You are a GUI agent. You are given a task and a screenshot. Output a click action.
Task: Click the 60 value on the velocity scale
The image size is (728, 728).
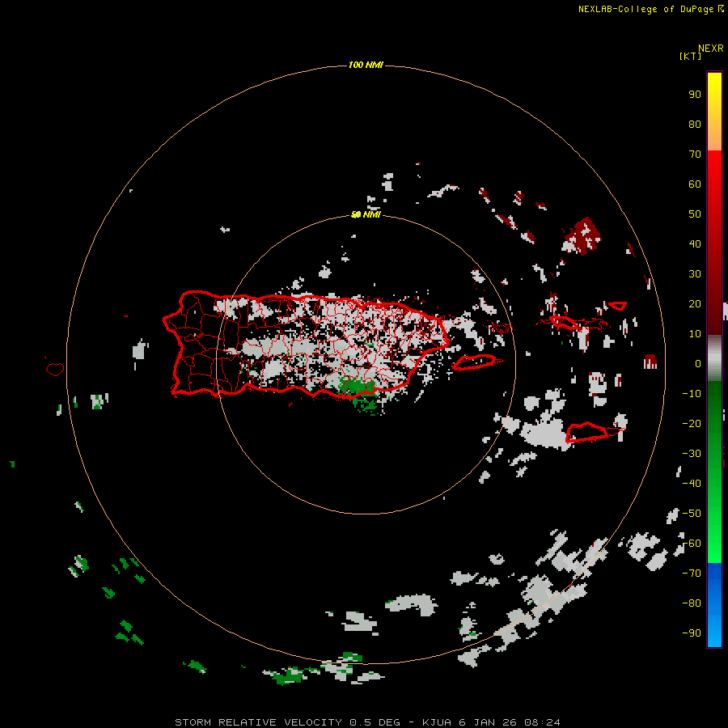(x=695, y=184)
